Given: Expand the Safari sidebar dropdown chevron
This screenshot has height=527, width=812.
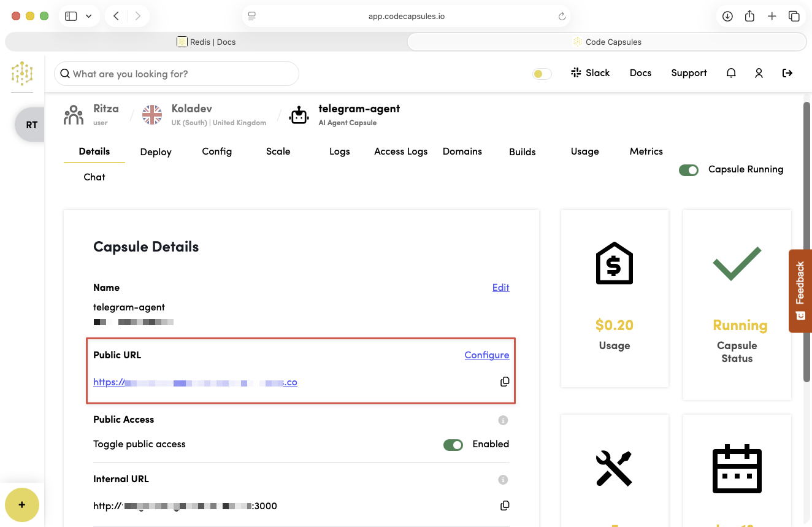Looking at the screenshot, I should click(x=89, y=17).
